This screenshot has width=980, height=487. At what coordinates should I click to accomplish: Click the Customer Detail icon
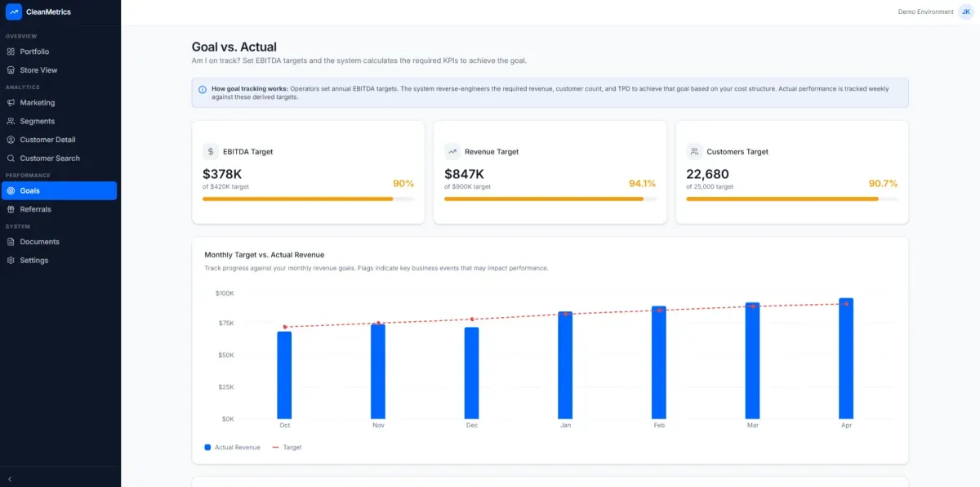point(11,140)
